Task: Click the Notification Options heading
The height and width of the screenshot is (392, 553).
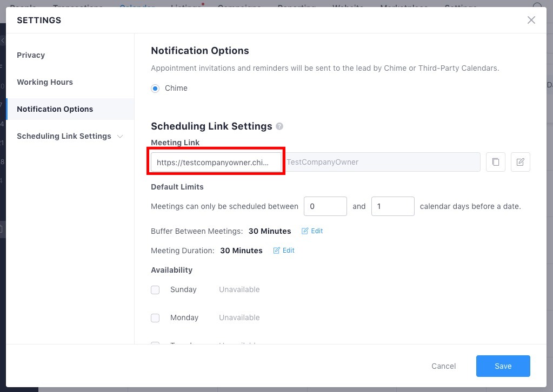Action: pos(200,51)
